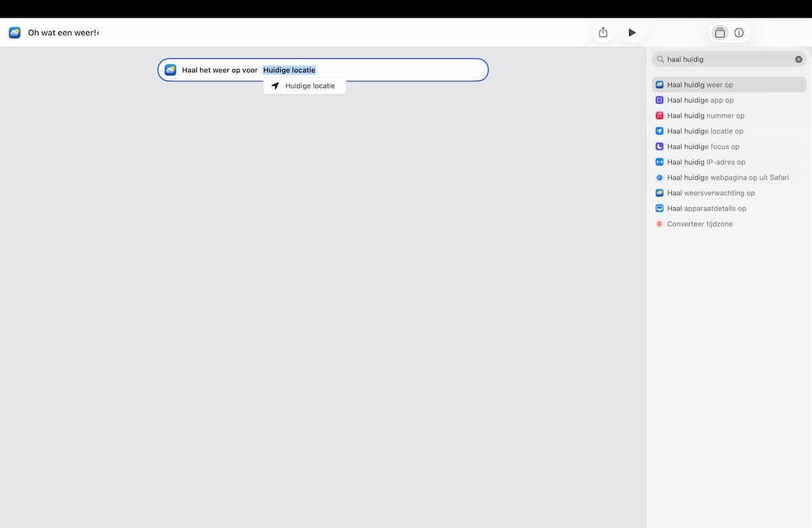Choose 'Haal huidig nummer op' music action
Image resolution: width=812 pixels, height=528 pixels.
pos(729,116)
